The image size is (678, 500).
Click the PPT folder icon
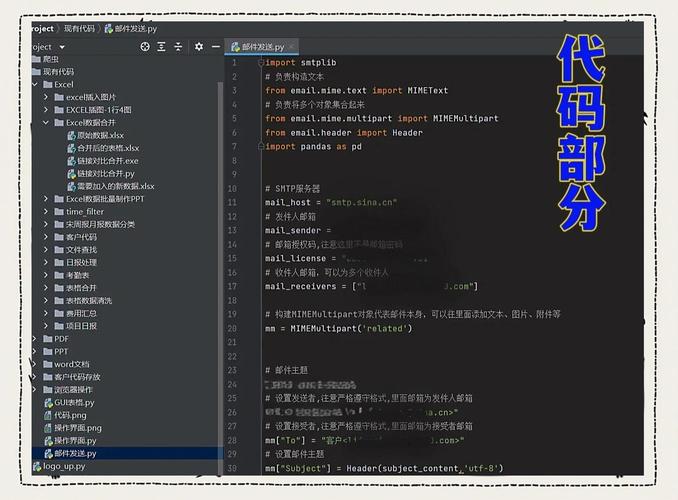(48, 351)
